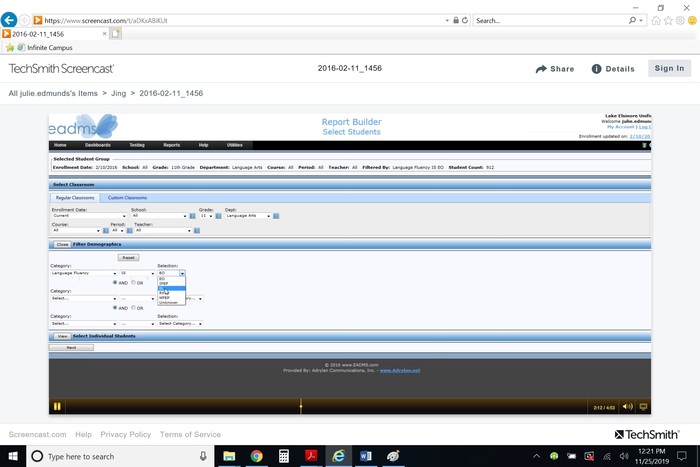Screen dimensions: 700x467
Task: Pause the screencast video
Action: pos(57,406)
